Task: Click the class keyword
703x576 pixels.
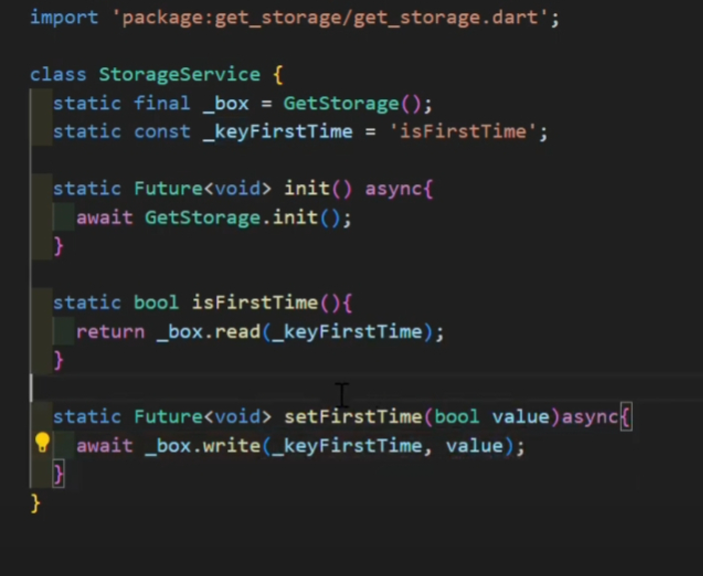Action: coord(58,75)
